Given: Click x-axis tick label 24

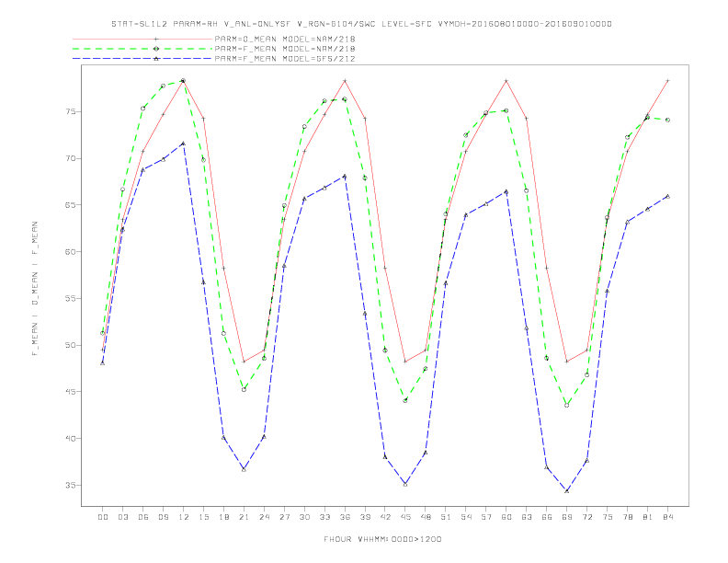Looking at the screenshot, I should (264, 517).
